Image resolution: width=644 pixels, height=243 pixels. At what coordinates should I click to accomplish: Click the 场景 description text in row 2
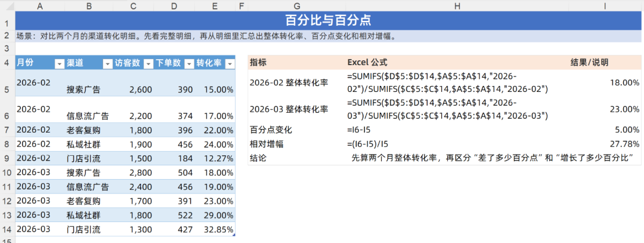(206, 36)
